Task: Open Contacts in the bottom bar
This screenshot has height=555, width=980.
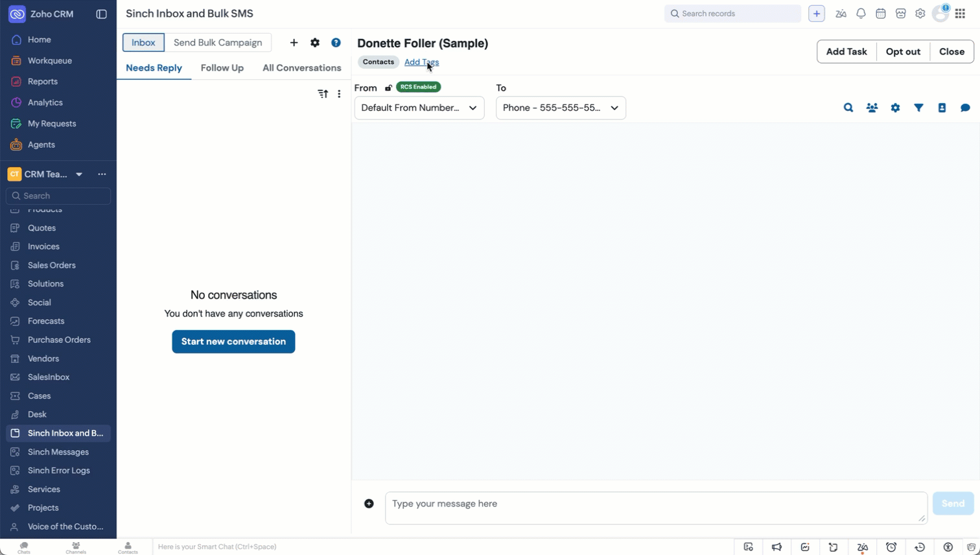Action: tap(128, 548)
